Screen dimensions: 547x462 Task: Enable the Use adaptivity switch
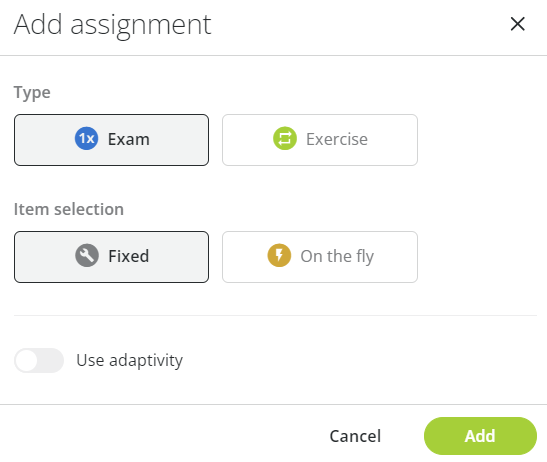click(x=39, y=360)
